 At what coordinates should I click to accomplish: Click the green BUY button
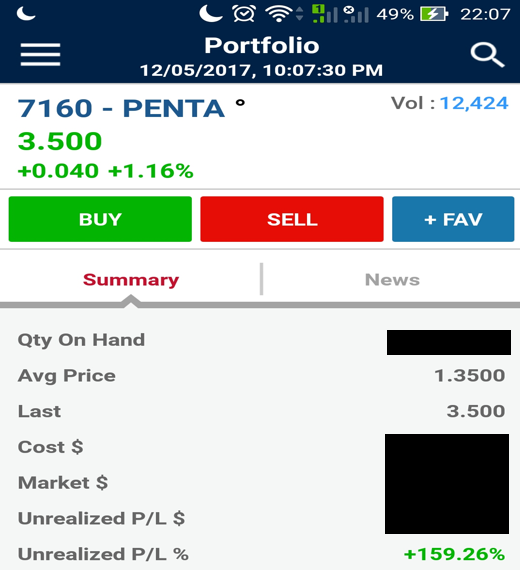100,219
